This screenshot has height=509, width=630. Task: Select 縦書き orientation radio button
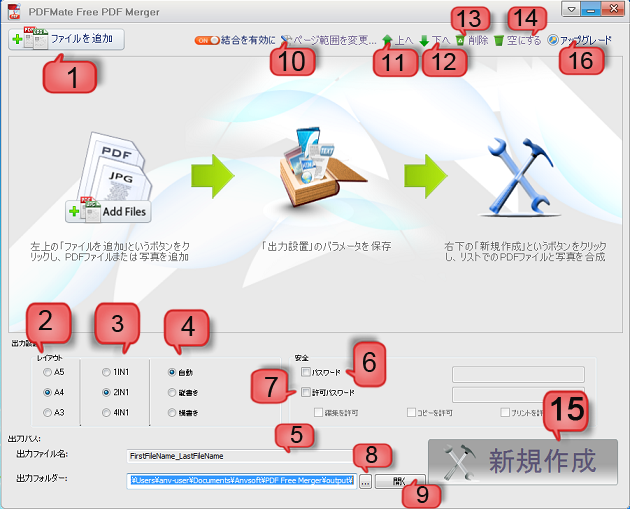click(172, 392)
